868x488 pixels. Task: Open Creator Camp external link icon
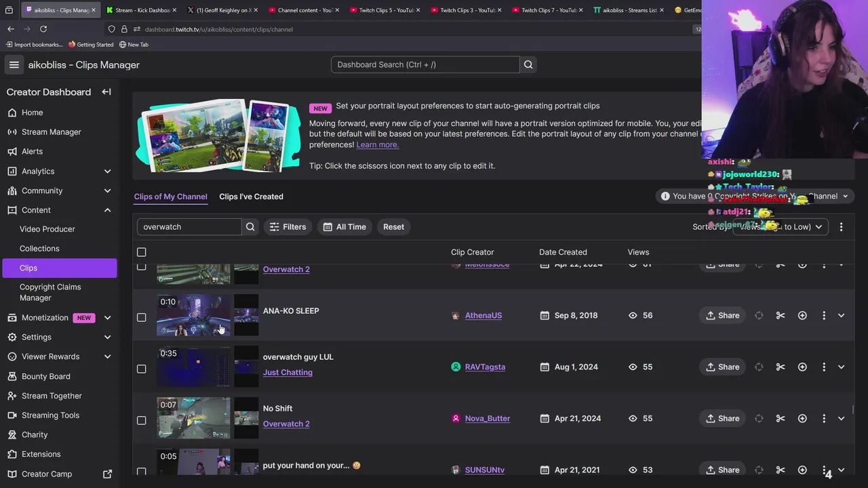[x=107, y=474]
